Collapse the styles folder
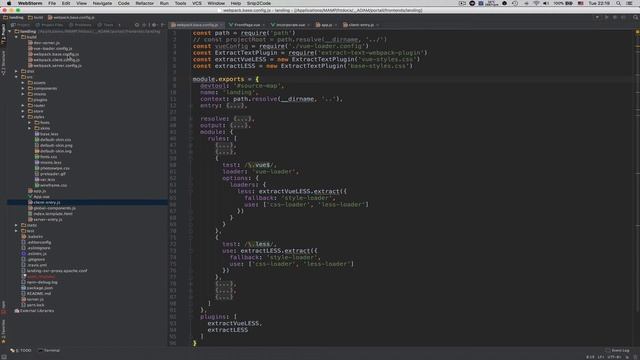Screen dimensions: 640x360 [23, 117]
